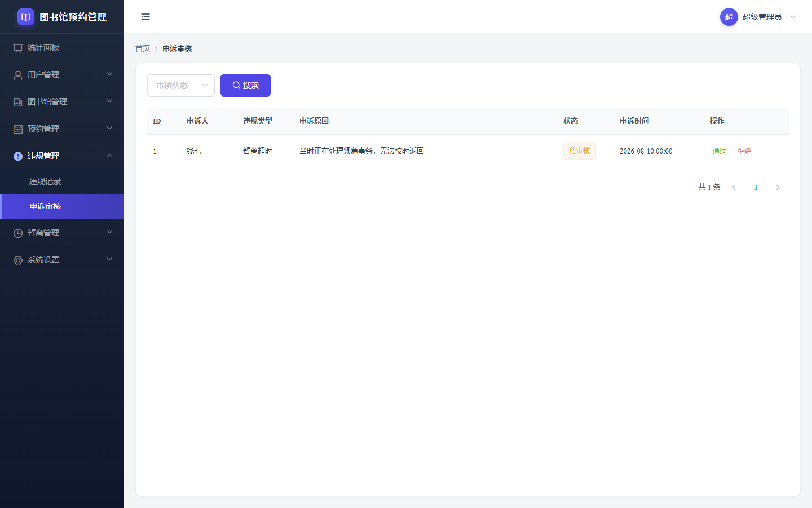Click the 用户管理 person icon

[18, 75]
